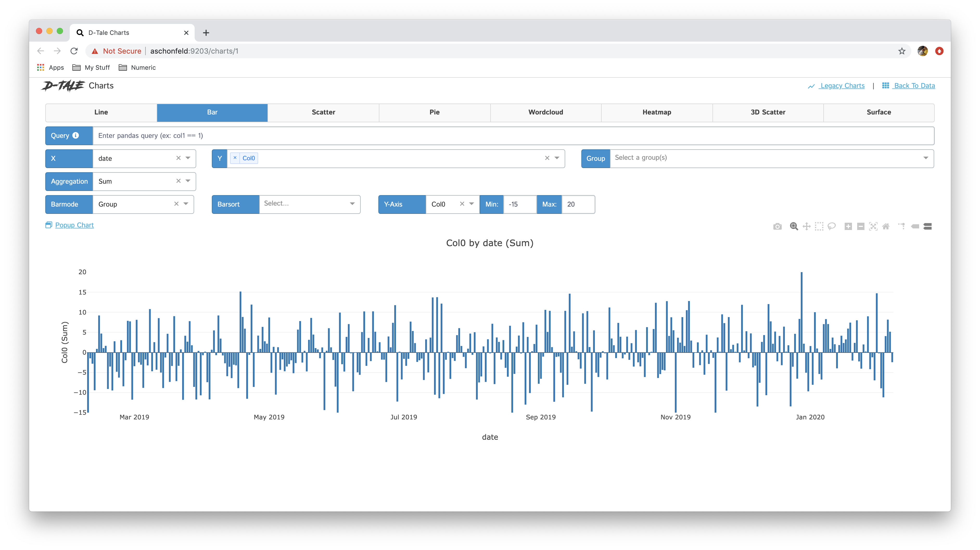Click the Back To Data link

(914, 86)
